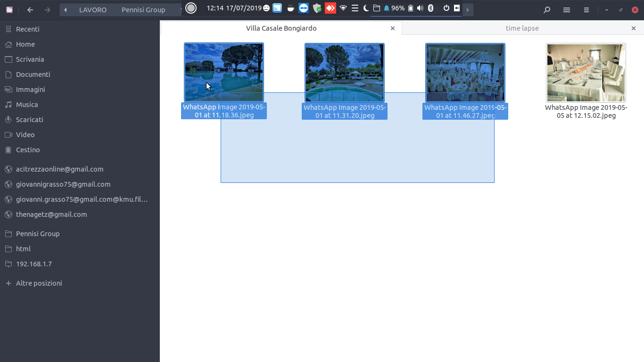Select thumbnail of 11.46.27 hall image
The width and height of the screenshot is (644, 362).
(x=465, y=73)
